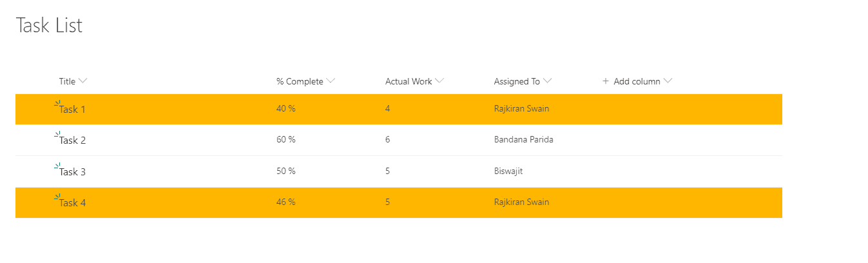Click Rajkiran Swain in the Task 1 row
The width and height of the screenshot is (868, 263).
521,108
